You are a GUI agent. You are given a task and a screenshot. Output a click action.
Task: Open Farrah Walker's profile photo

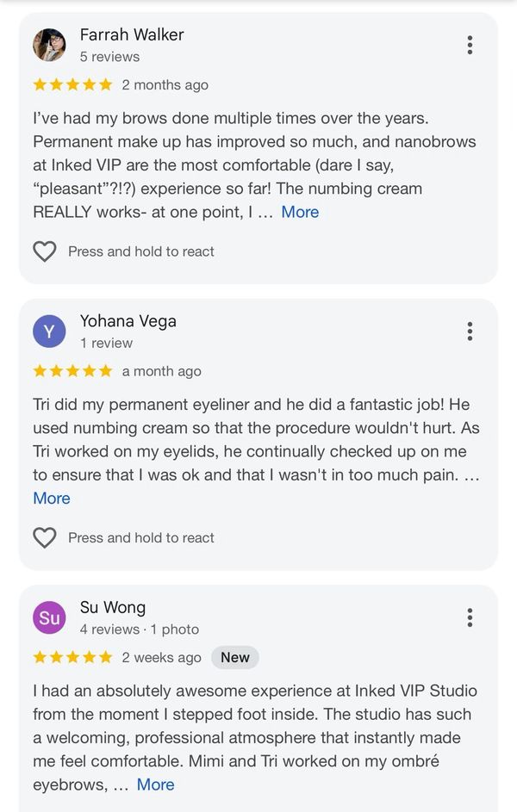tap(49, 45)
